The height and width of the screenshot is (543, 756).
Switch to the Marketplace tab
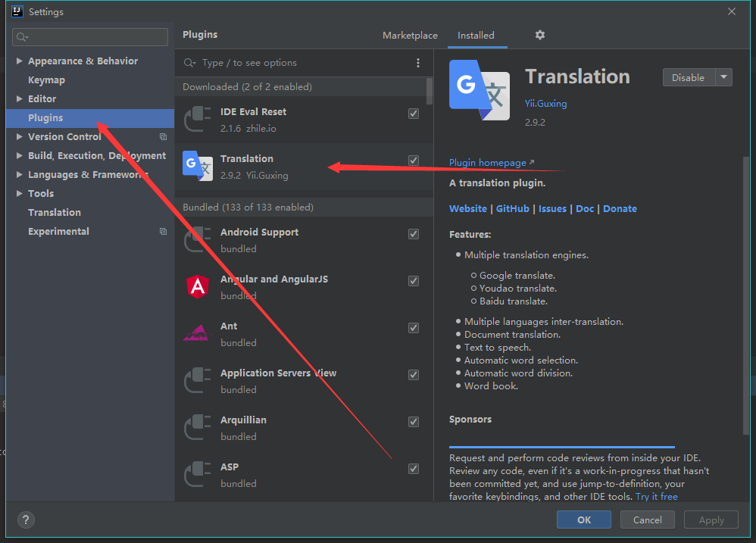(x=410, y=35)
